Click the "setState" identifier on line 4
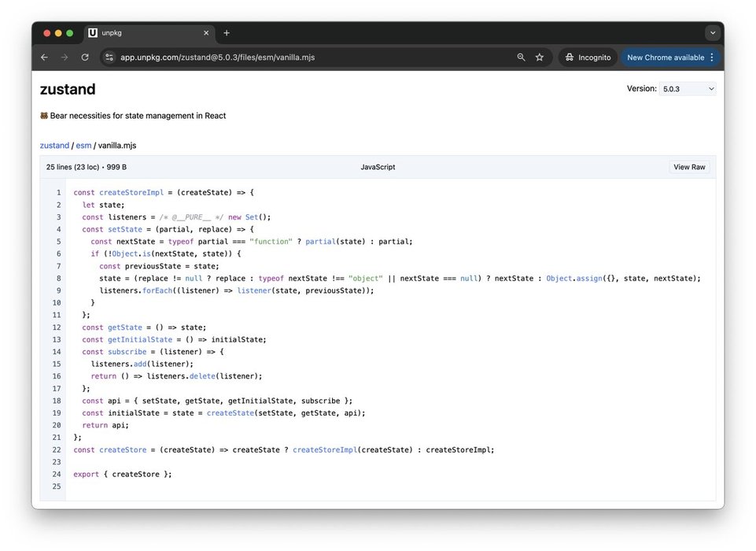This screenshot has width=756, height=551. pos(125,229)
